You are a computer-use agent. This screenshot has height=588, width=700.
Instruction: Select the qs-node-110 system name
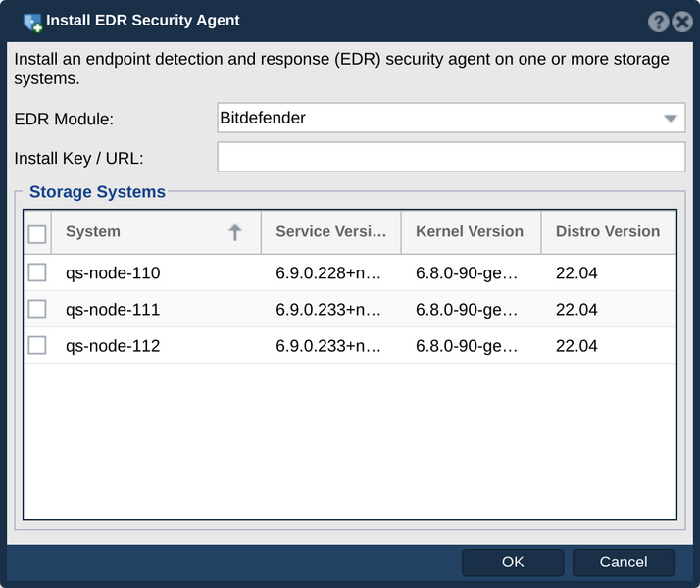tap(113, 273)
